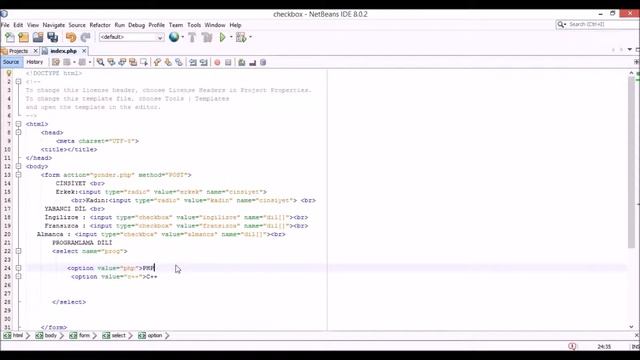This screenshot has width=640, height=360.
Task: Open the Refactor menu
Action: pos(100,25)
